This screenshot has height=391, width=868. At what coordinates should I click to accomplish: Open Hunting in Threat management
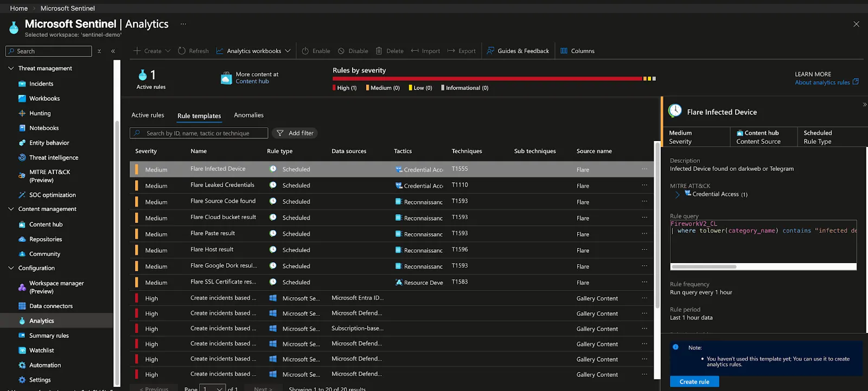(40, 113)
